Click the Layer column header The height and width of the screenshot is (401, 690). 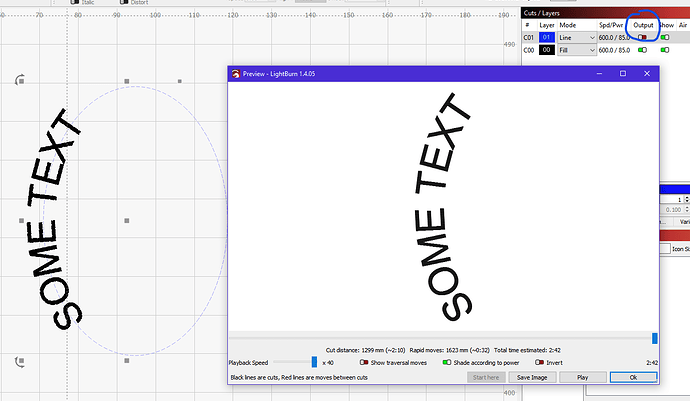click(547, 25)
